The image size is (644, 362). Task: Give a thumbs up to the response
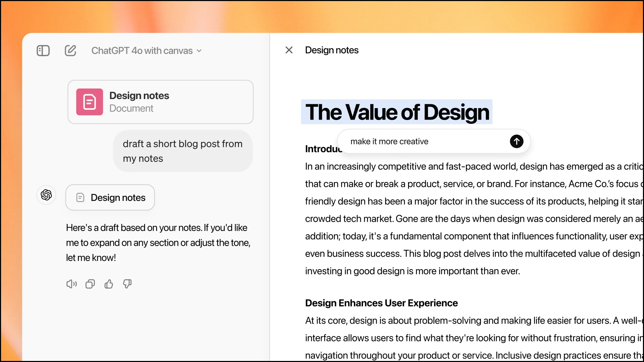click(x=109, y=284)
